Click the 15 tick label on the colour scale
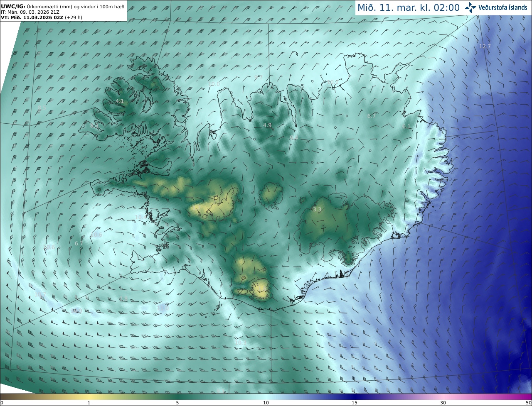The width and height of the screenshot is (532, 406). 355,403
